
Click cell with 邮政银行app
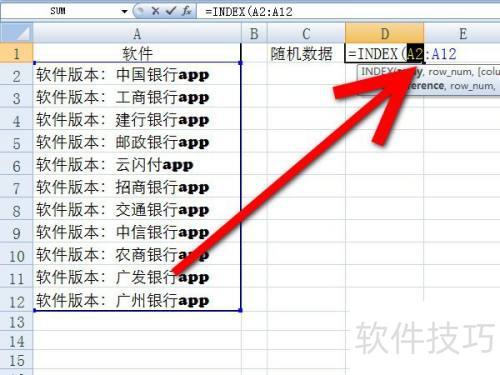[x=137, y=142]
